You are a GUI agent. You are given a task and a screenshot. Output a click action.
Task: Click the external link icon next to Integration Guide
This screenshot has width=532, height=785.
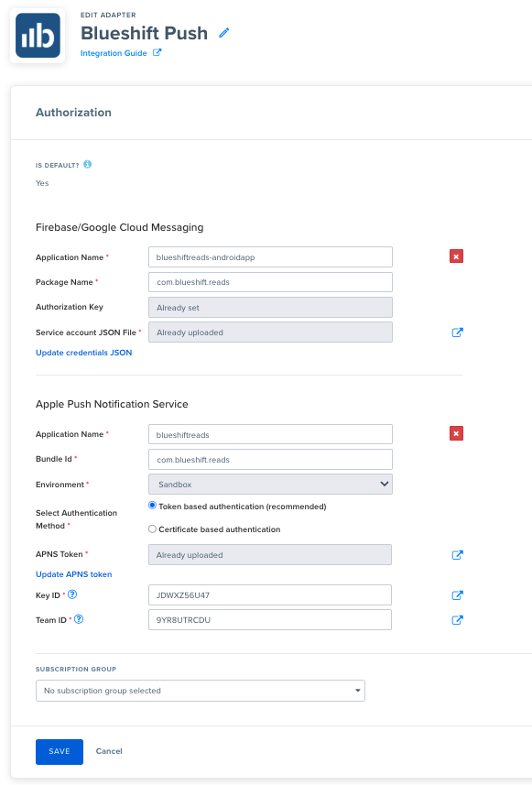click(x=157, y=52)
